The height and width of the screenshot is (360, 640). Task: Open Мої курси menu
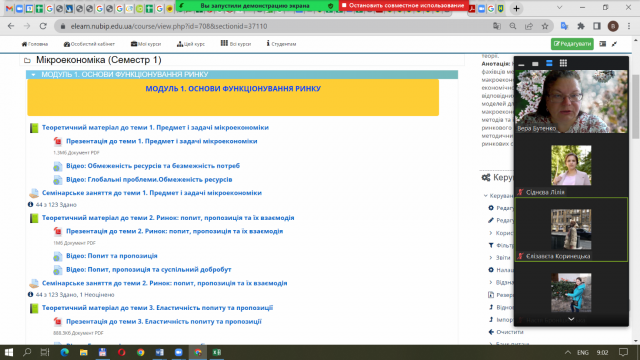click(146, 44)
